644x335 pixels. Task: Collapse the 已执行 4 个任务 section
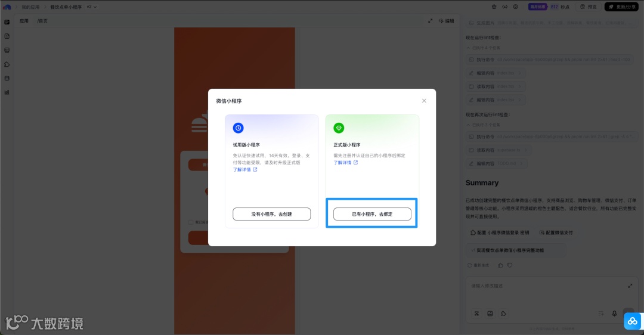point(484,48)
